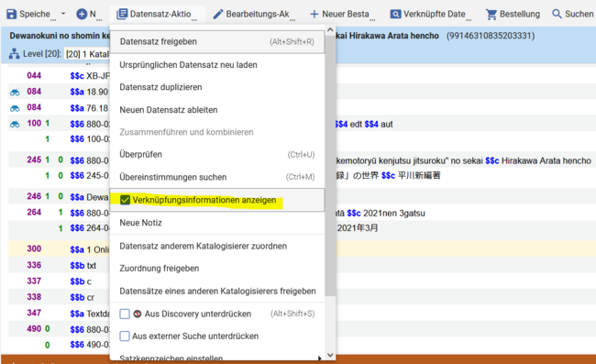Click the binoculars icon beside 084 18.90
This screenshot has width=596, height=364.
(15, 93)
